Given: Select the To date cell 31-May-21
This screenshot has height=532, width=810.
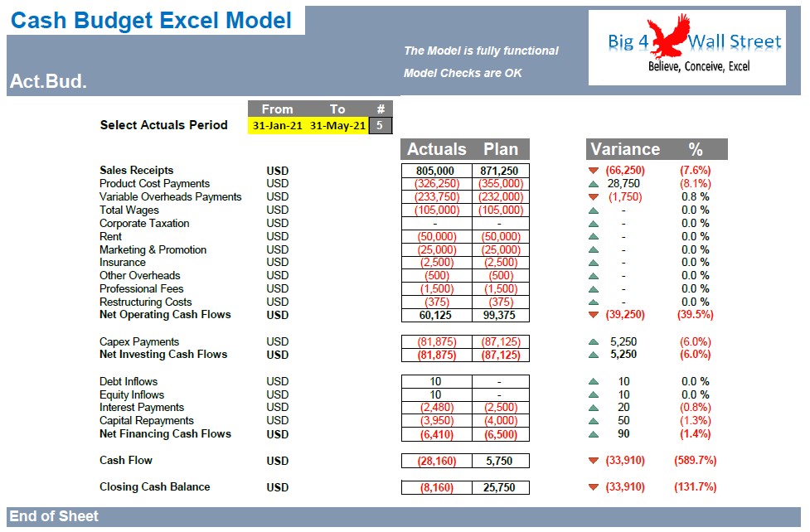Looking at the screenshot, I should (337, 125).
